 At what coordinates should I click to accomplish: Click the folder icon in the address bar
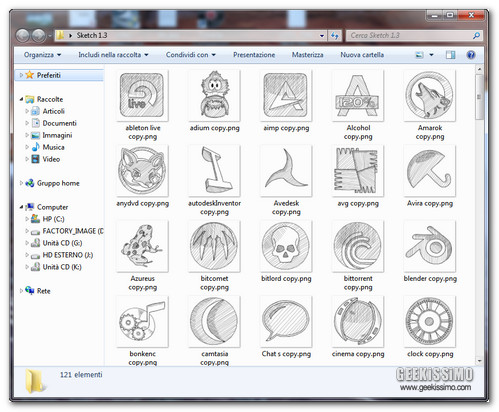(x=60, y=35)
